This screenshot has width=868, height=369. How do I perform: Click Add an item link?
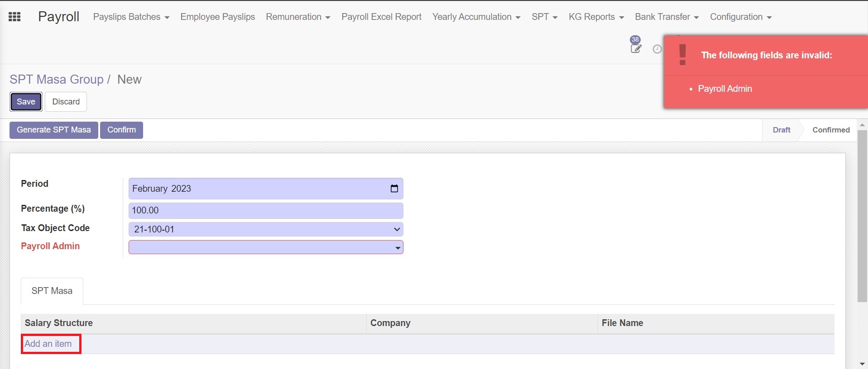point(48,344)
